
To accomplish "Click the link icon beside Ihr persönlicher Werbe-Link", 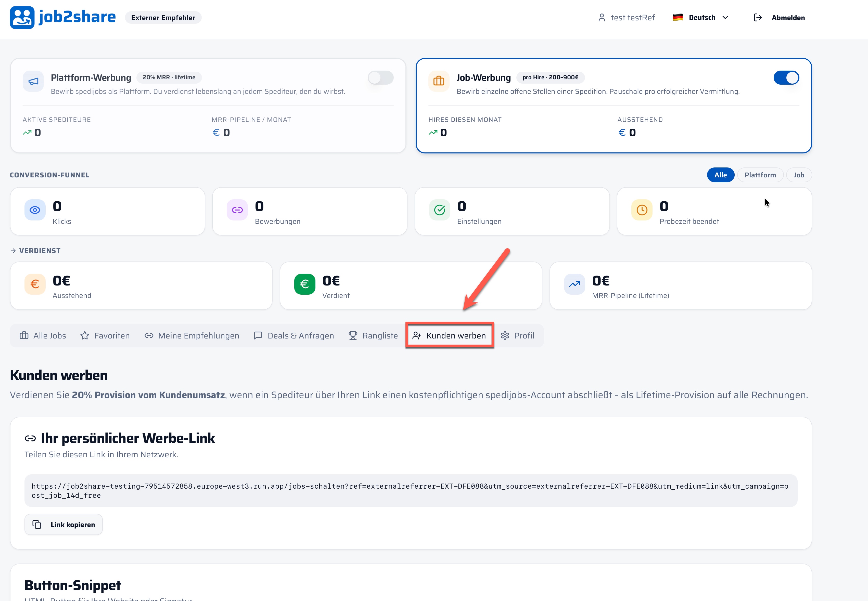I will (30, 438).
